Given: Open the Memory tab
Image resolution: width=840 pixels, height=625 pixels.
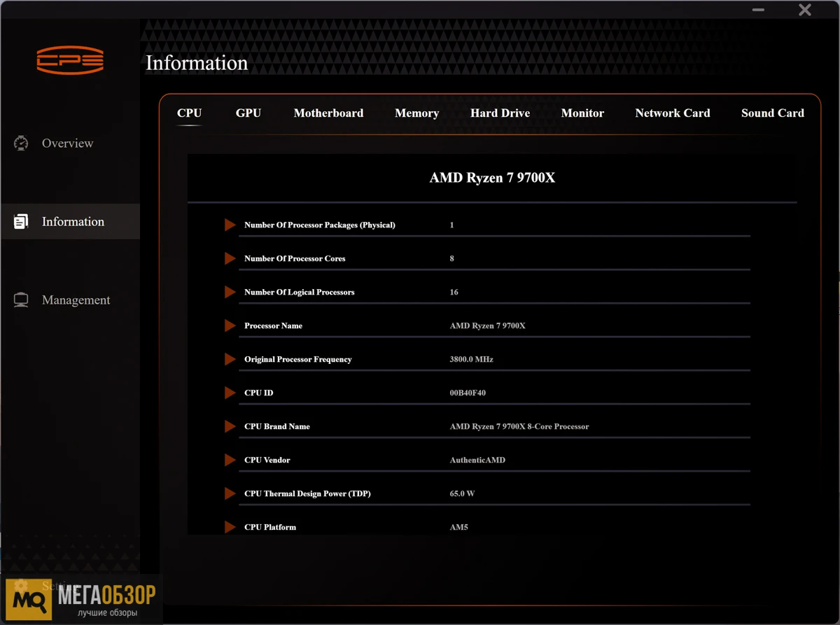Looking at the screenshot, I should tap(416, 113).
